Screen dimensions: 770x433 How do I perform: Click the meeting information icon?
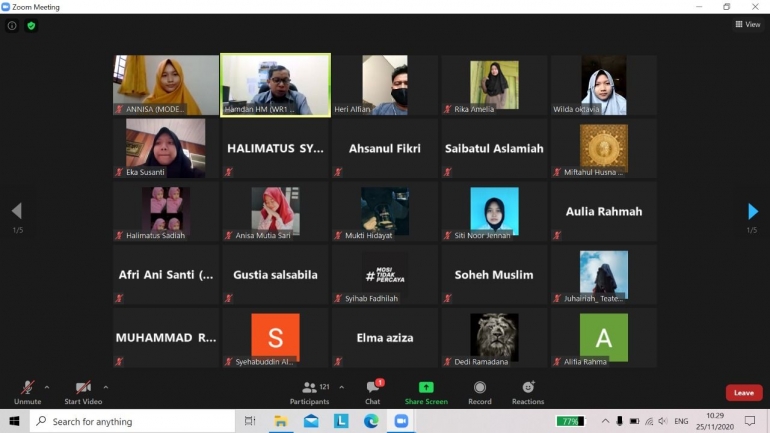[x=12, y=25]
